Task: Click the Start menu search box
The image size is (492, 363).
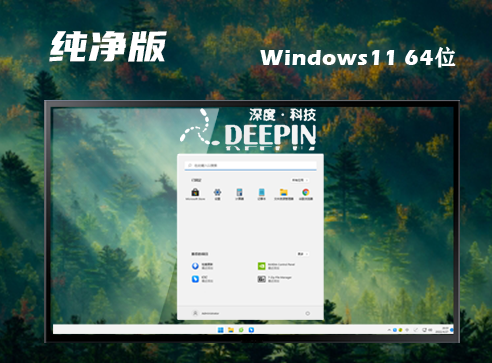Action: (250, 165)
